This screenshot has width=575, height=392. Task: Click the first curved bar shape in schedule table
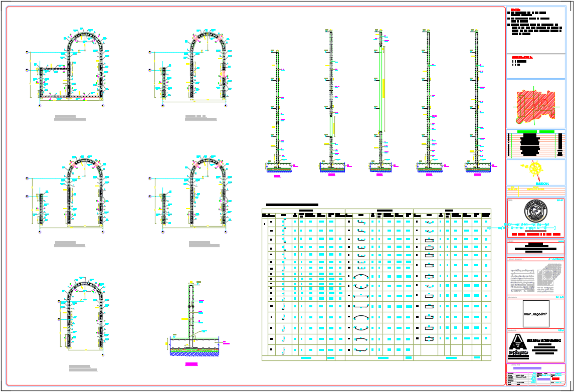[x=360, y=277]
